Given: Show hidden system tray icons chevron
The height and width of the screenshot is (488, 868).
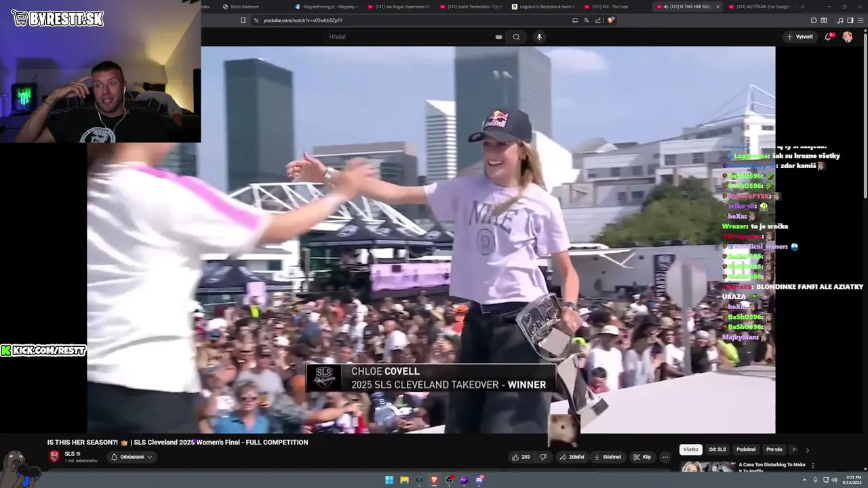Looking at the screenshot, I should pyautogui.click(x=806, y=480).
